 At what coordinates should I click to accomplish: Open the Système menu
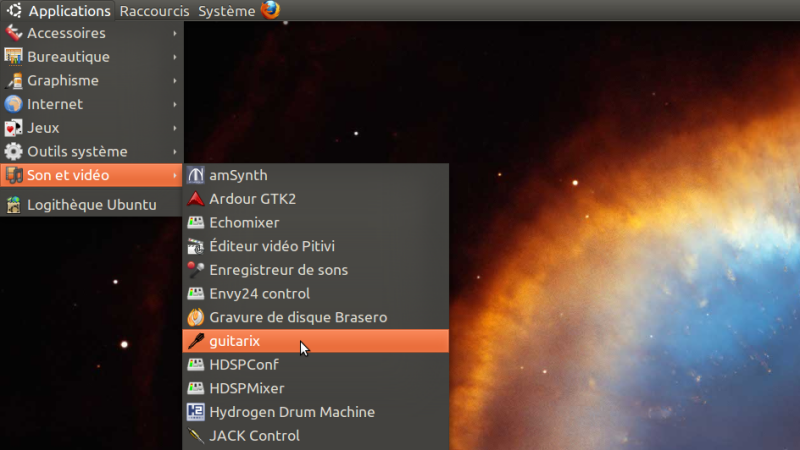[x=227, y=11]
